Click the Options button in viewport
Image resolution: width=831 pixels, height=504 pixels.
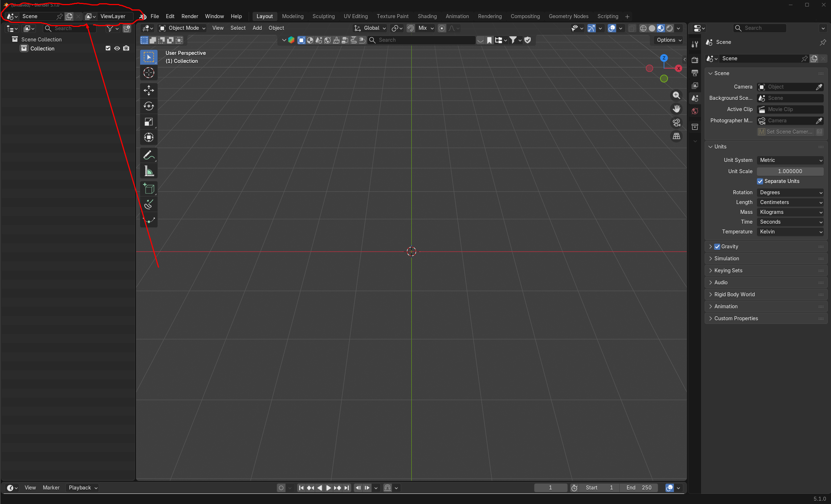669,40
